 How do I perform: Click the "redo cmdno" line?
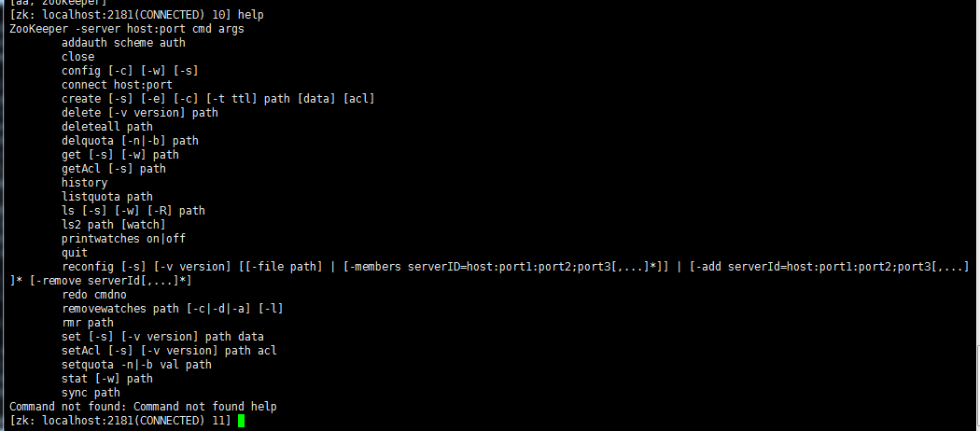pyautogui.click(x=93, y=295)
